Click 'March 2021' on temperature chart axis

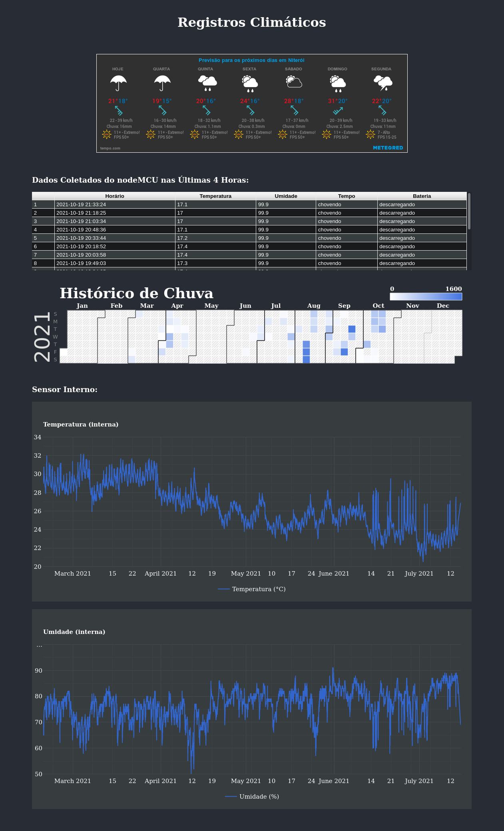point(73,574)
